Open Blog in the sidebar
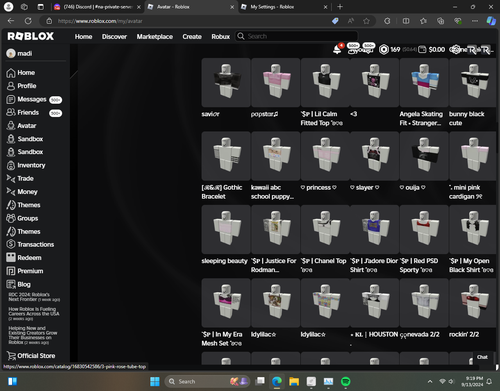Viewport: 500px width, 391px height. 18,284
